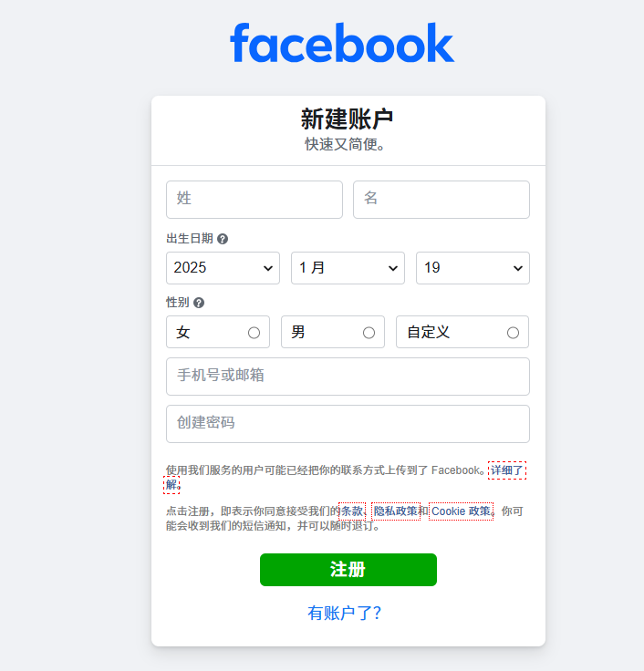
Task: Open the Cookie 政策 link
Action: (x=461, y=511)
